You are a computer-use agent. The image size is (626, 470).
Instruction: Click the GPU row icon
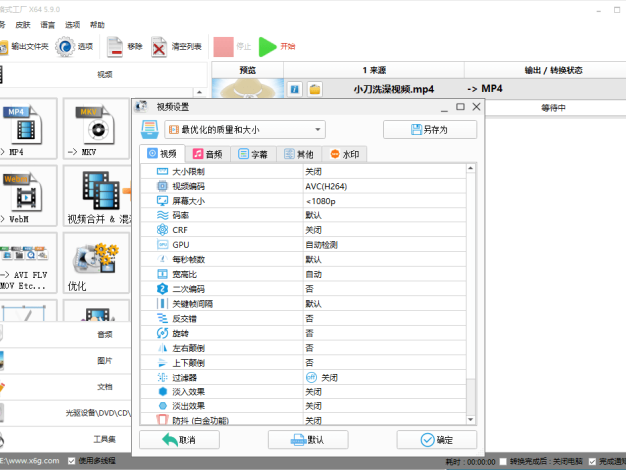(x=162, y=244)
